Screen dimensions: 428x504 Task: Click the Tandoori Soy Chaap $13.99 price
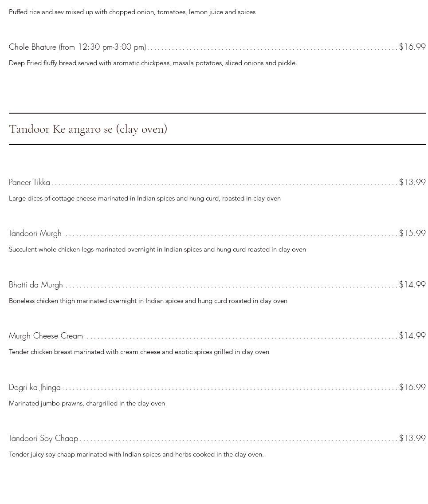(412, 438)
